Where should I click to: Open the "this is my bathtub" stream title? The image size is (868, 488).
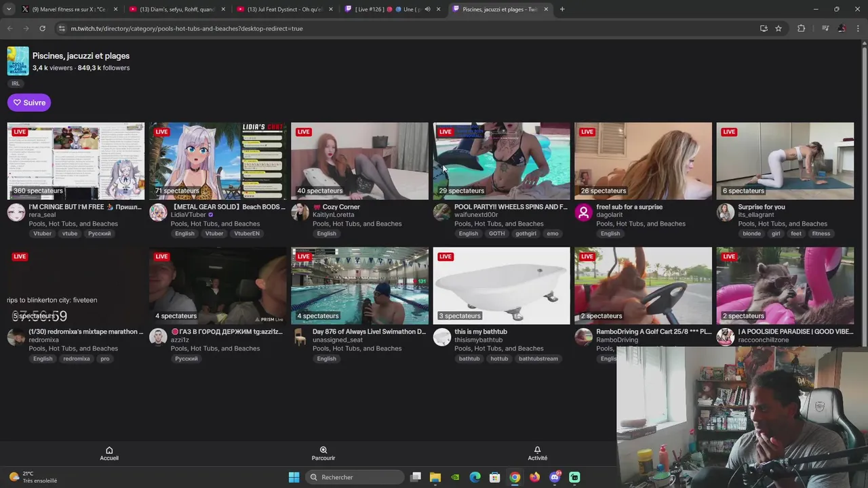pyautogui.click(x=481, y=331)
